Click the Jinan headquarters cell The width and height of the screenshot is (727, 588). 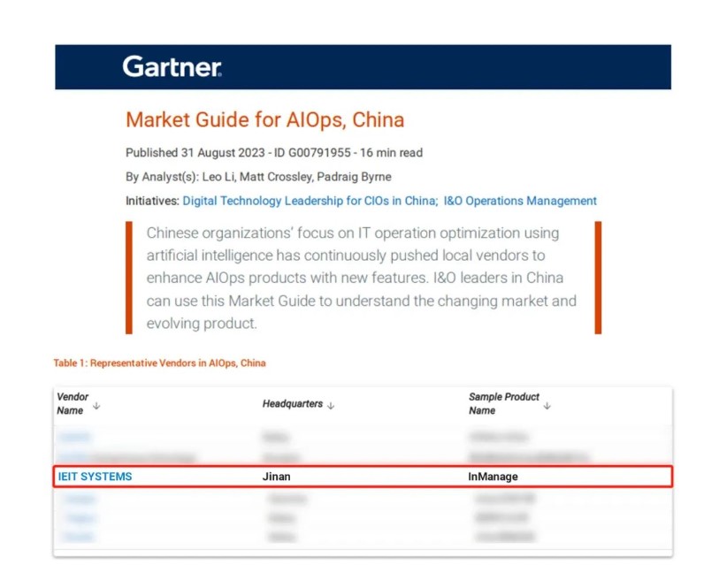(276, 477)
